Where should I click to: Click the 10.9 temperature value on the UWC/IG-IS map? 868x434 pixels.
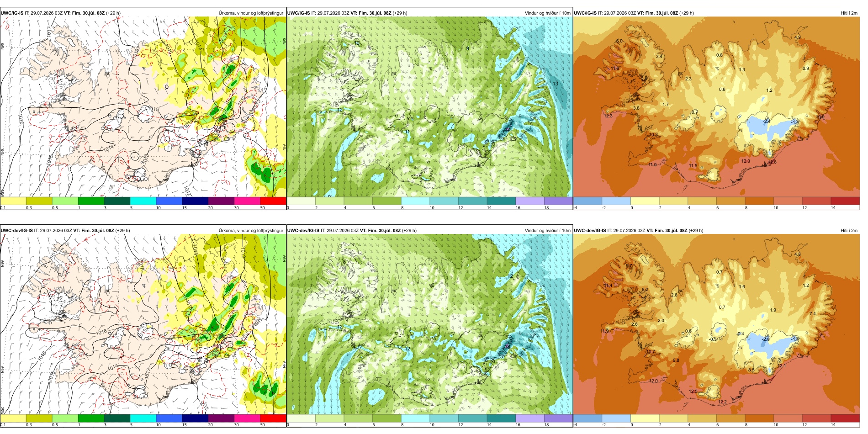[x=820, y=117]
